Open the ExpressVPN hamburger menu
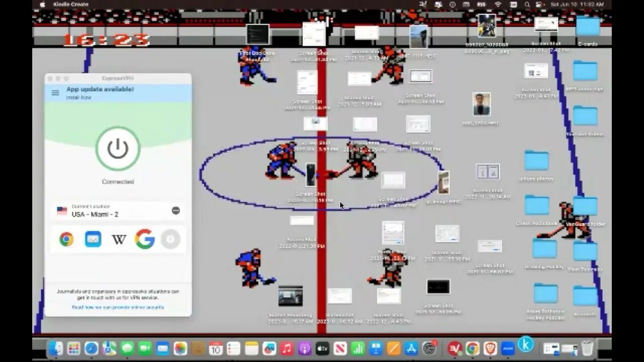 (55, 93)
